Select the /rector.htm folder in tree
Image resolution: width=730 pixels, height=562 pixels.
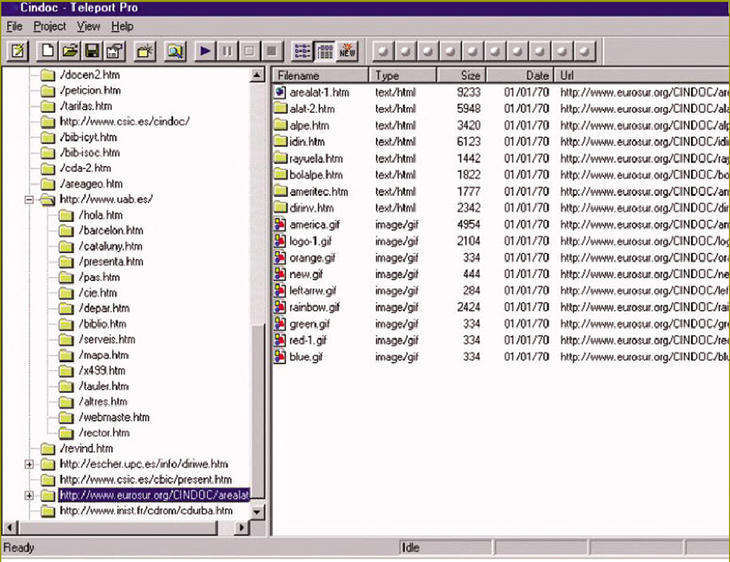[104, 433]
